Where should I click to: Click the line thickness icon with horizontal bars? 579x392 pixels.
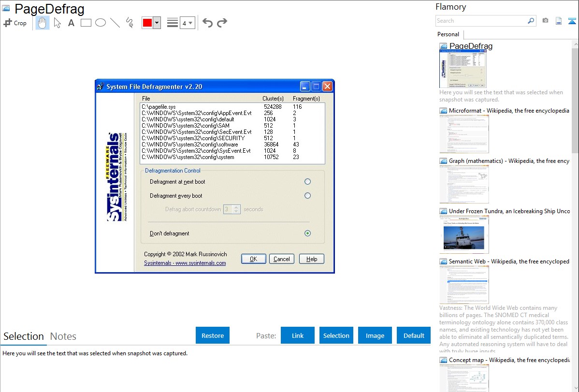click(x=172, y=23)
